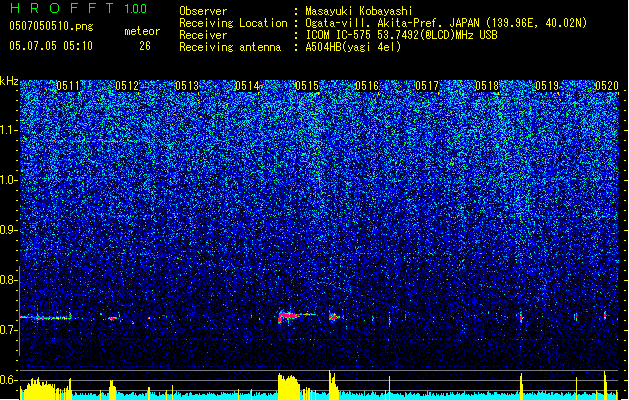Image resolution: width=629 pixels, height=400 pixels.
Task: Click the 'Receiving Location' field label
Action: (233, 23)
